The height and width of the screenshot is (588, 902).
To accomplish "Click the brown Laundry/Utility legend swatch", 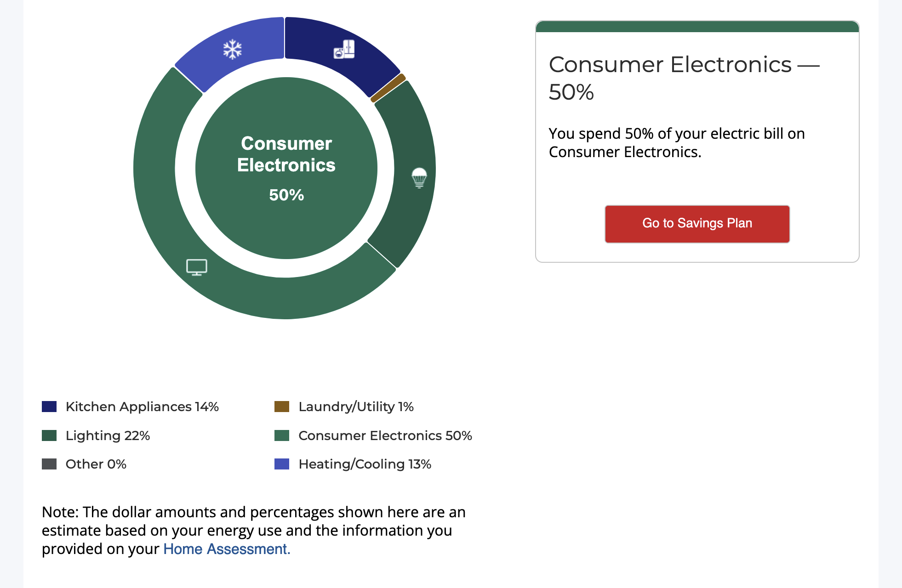I will (x=282, y=407).
